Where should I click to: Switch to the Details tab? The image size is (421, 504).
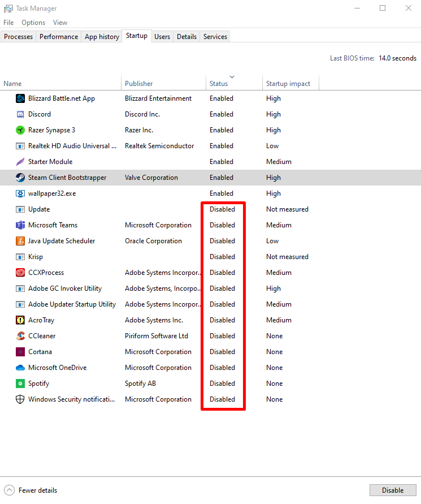click(186, 37)
